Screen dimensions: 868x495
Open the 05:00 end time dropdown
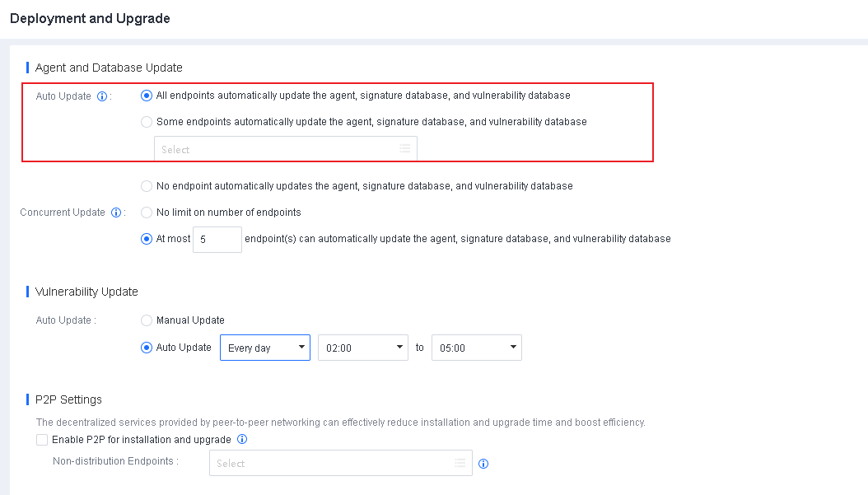pos(476,348)
